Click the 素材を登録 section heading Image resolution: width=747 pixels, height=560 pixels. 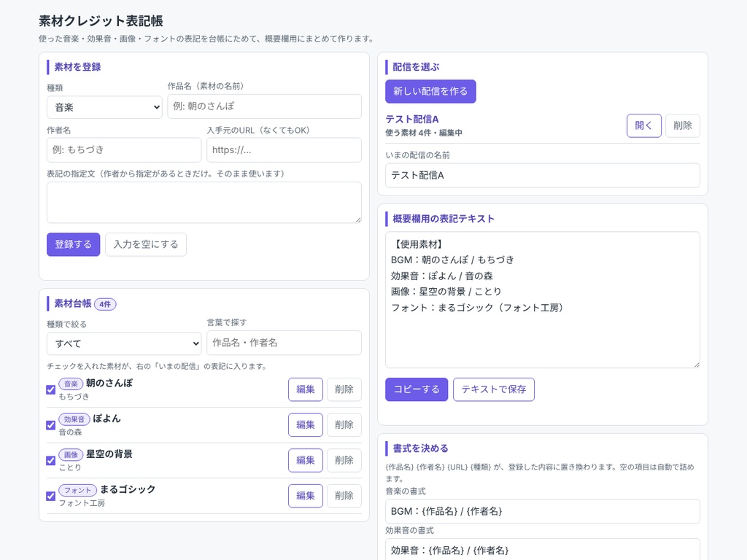point(77,67)
